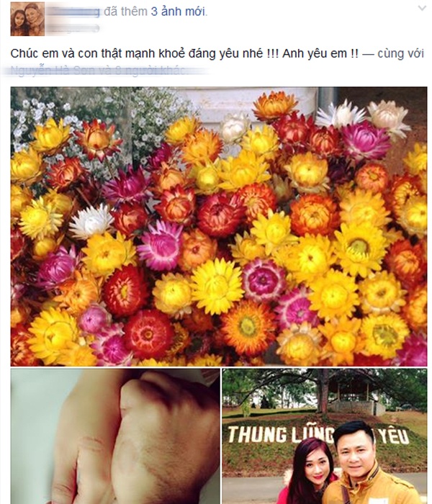Click the 'cùng với' text in caption
432x504 pixels.
[400, 53]
